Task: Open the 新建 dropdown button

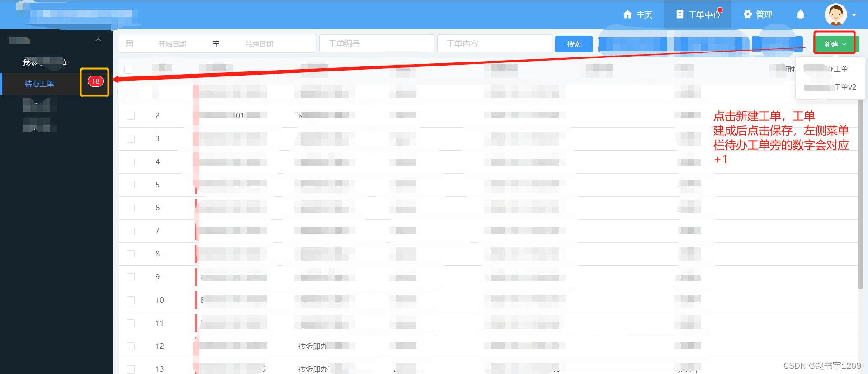Action: pos(835,44)
